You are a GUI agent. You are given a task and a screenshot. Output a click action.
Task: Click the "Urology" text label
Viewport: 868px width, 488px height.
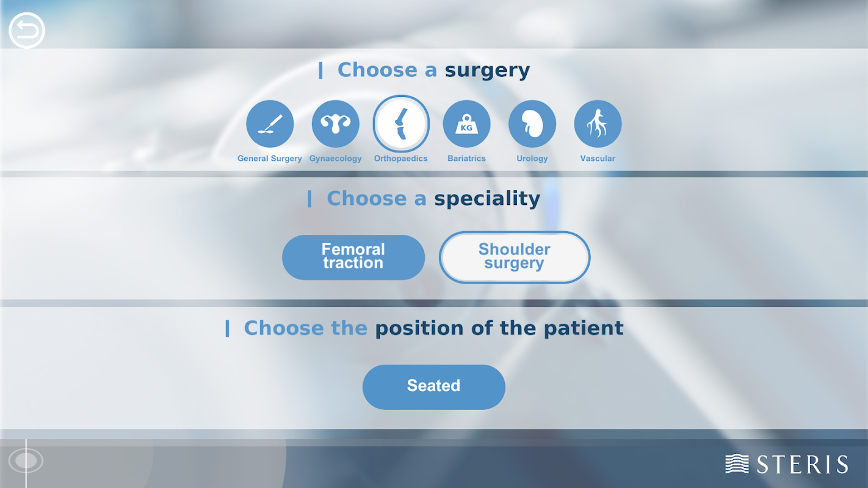pyautogui.click(x=532, y=159)
